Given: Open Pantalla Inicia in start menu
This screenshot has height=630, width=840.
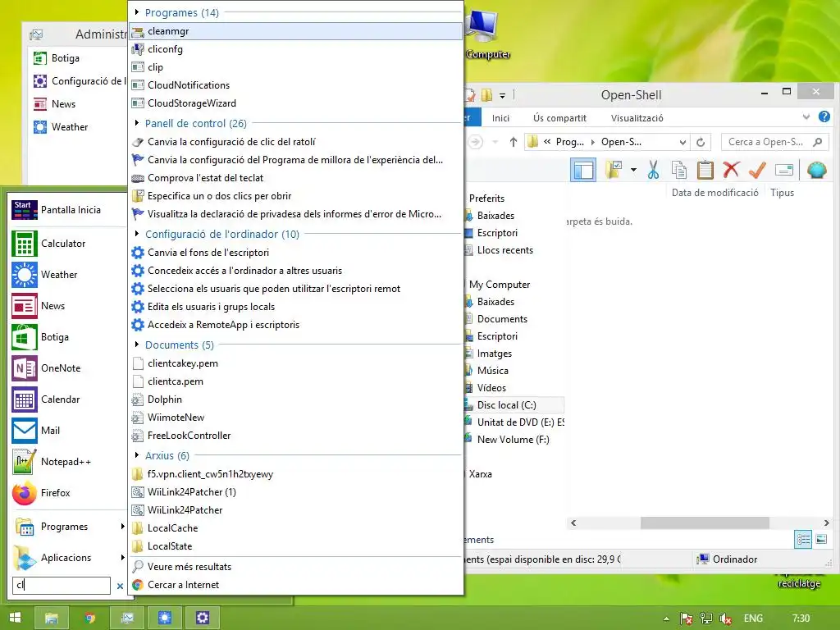Looking at the screenshot, I should (68, 210).
